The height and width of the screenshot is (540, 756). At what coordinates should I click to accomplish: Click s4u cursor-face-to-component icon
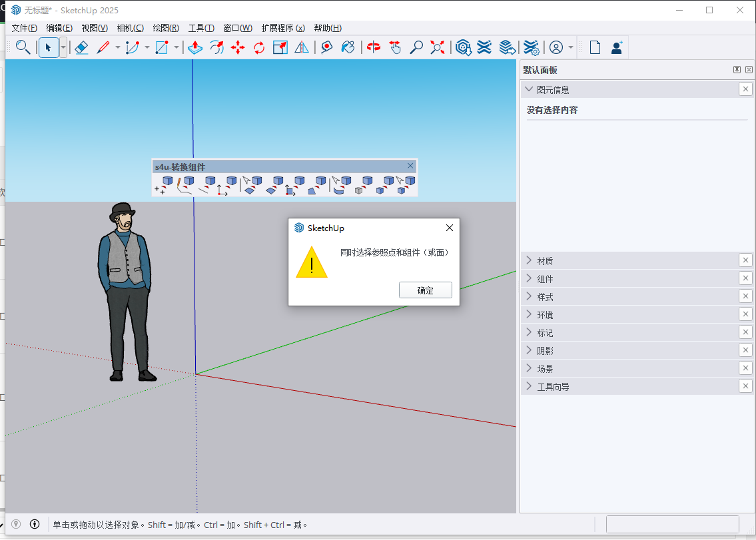252,185
